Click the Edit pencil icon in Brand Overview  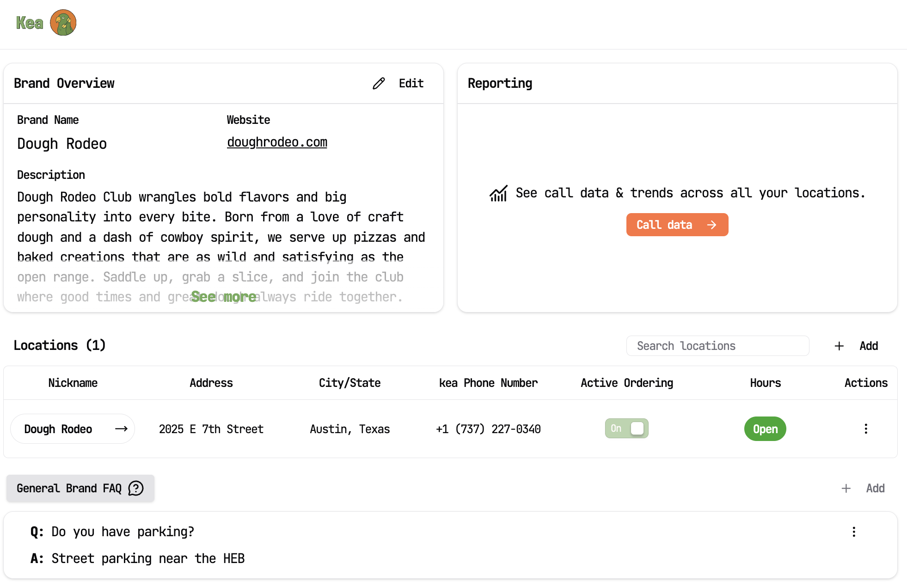pyautogui.click(x=379, y=84)
